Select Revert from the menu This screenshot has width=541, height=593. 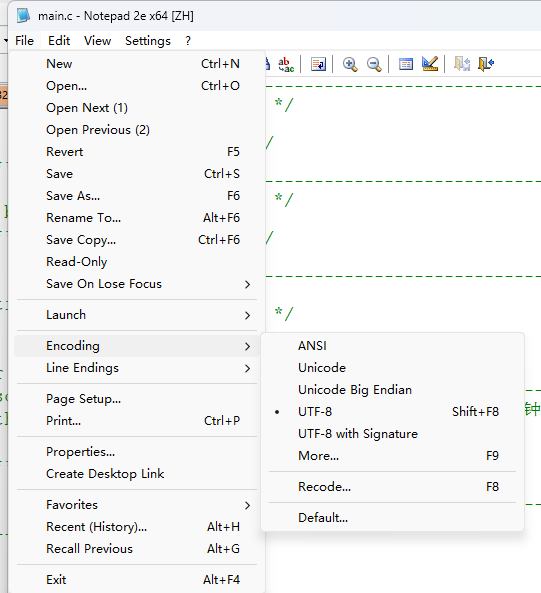[136, 152]
